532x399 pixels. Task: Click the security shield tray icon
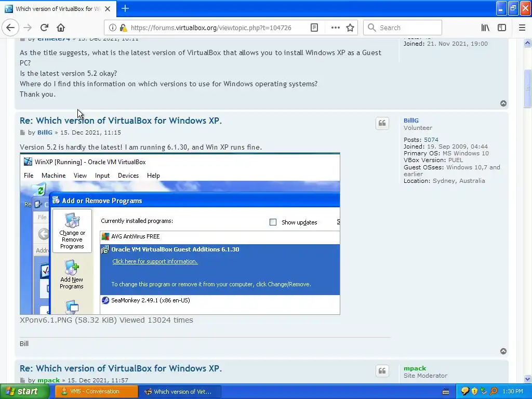pyautogui.click(x=474, y=391)
